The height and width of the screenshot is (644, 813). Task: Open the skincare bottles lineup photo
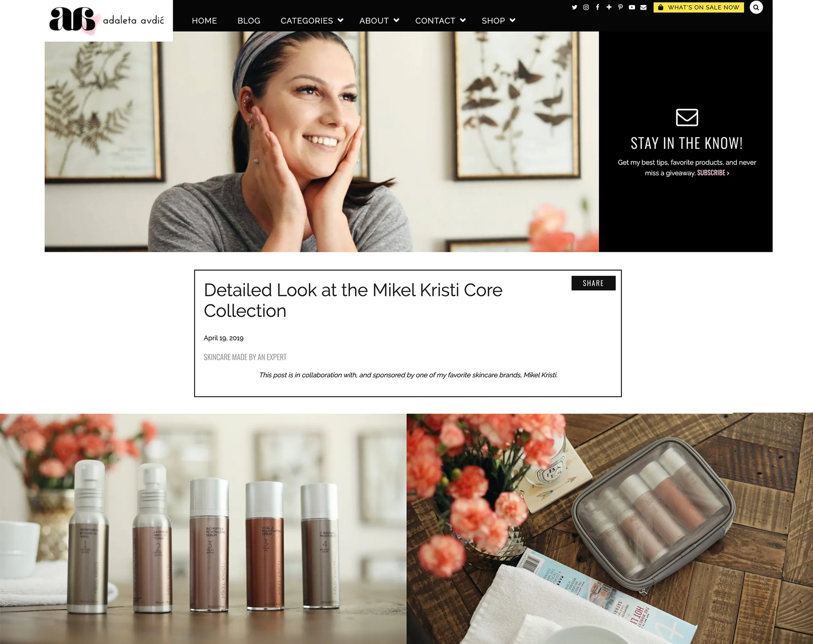click(x=203, y=528)
